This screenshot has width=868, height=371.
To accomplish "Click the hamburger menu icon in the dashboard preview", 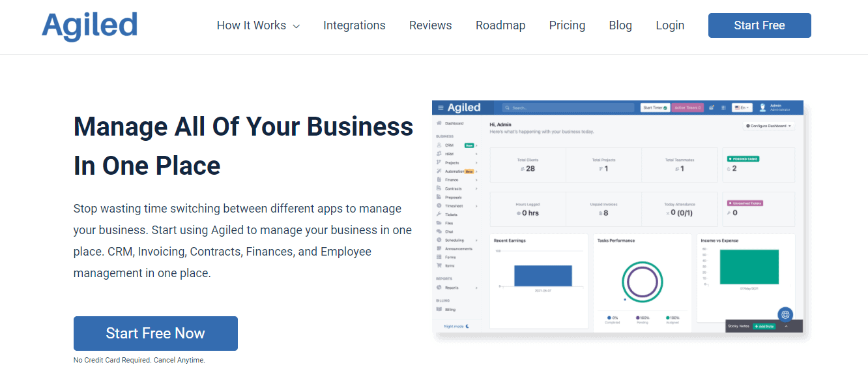I will tap(441, 108).
